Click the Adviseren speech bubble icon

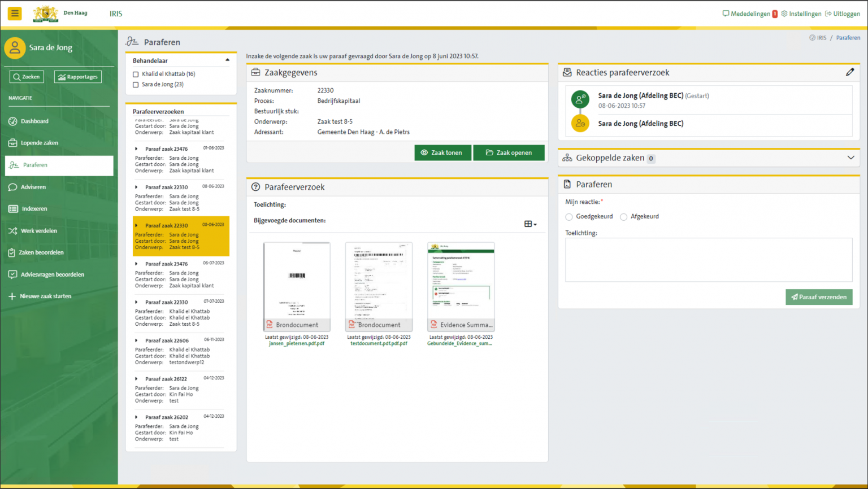pyautogui.click(x=13, y=187)
